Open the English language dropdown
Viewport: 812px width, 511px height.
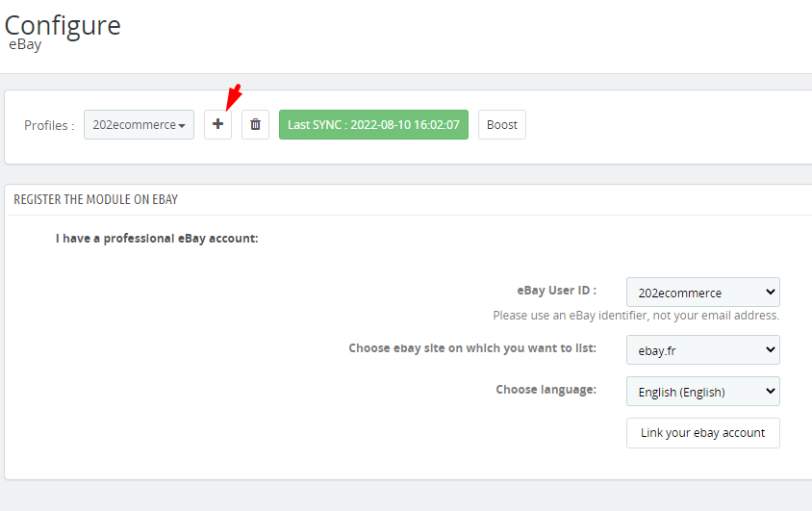pos(702,392)
